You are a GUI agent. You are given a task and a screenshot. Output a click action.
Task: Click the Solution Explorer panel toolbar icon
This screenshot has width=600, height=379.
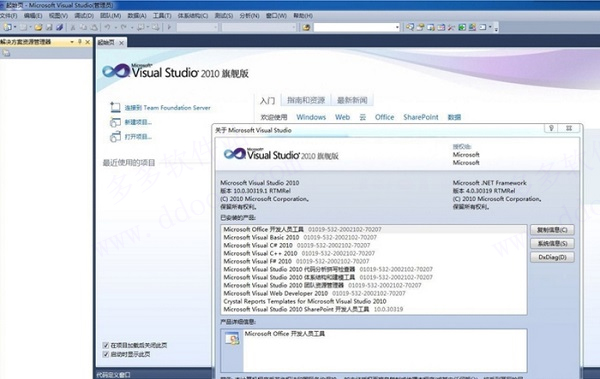7,53
